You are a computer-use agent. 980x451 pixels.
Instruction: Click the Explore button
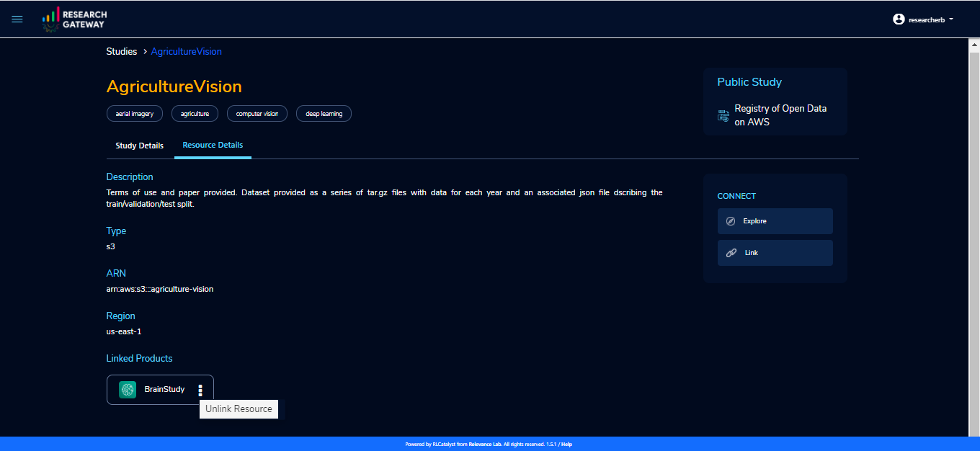pyautogui.click(x=775, y=221)
